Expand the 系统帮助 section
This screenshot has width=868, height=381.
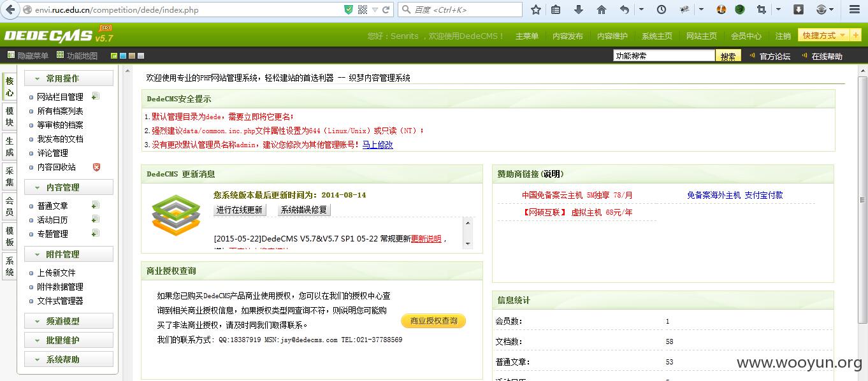pos(69,359)
